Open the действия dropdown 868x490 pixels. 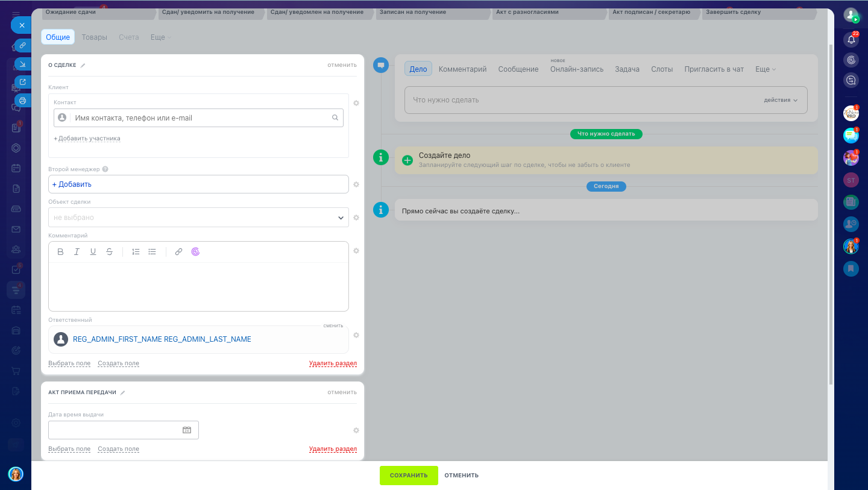[x=781, y=100]
